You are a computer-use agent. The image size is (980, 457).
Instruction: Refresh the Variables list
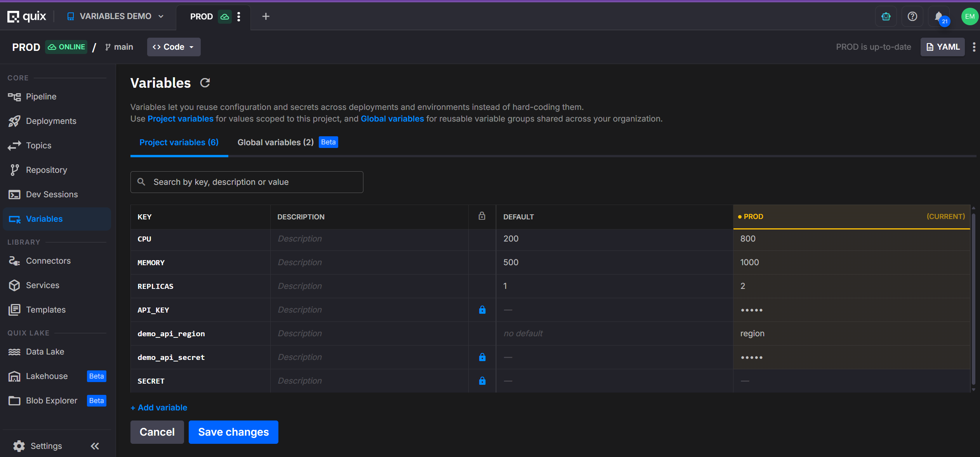pos(205,83)
